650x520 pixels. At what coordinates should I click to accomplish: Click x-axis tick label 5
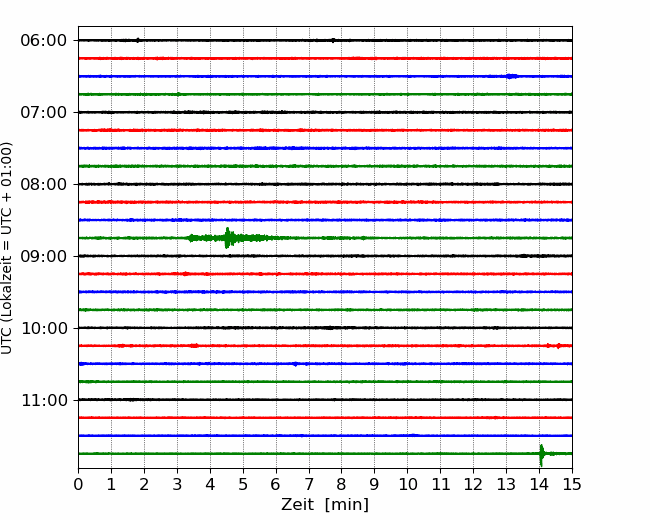coord(243,484)
